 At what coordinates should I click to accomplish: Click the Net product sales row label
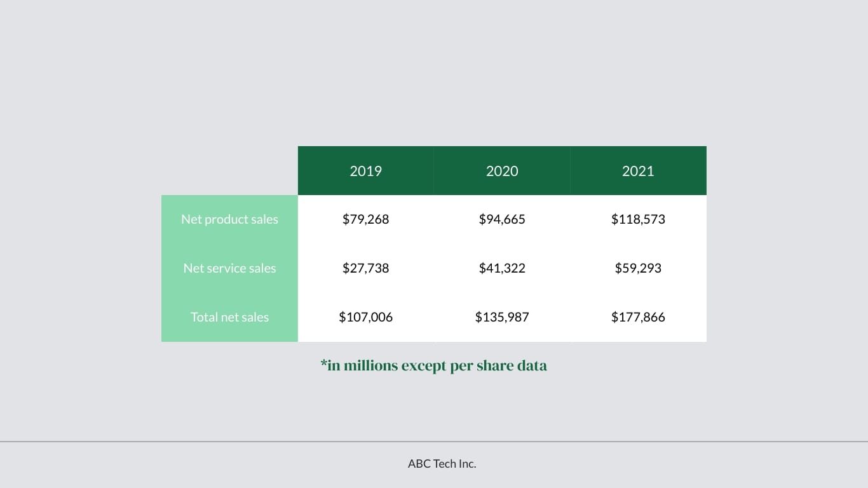tap(229, 219)
